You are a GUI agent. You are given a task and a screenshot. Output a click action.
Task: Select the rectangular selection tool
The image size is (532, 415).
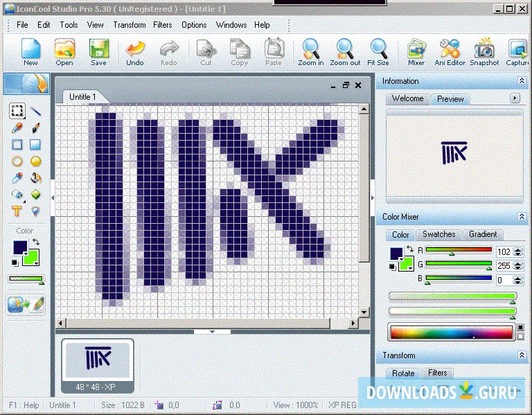click(x=17, y=111)
